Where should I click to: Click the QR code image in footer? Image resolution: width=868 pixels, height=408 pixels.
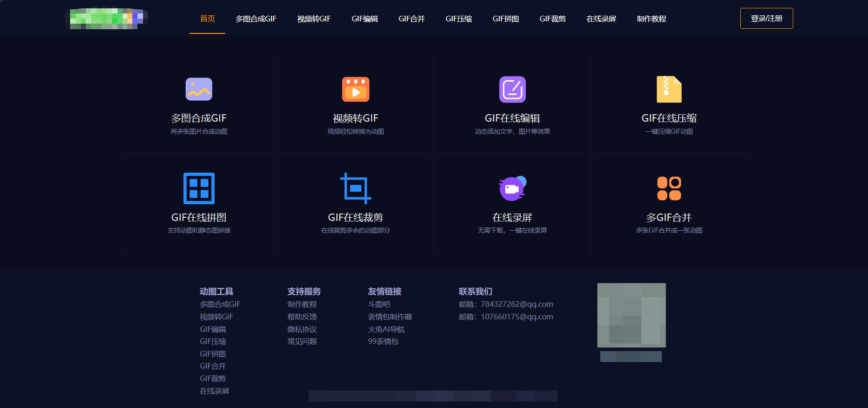pyautogui.click(x=631, y=315)
